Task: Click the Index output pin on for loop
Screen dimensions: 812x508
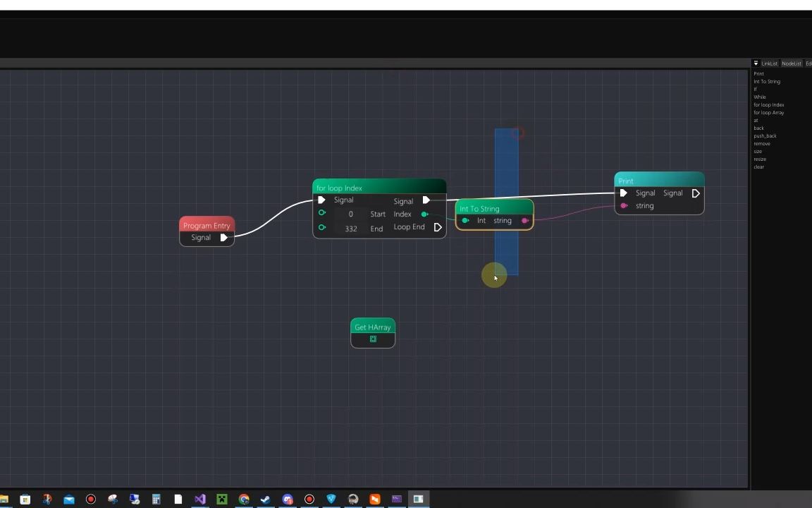Action: click(x=424, y=214)
